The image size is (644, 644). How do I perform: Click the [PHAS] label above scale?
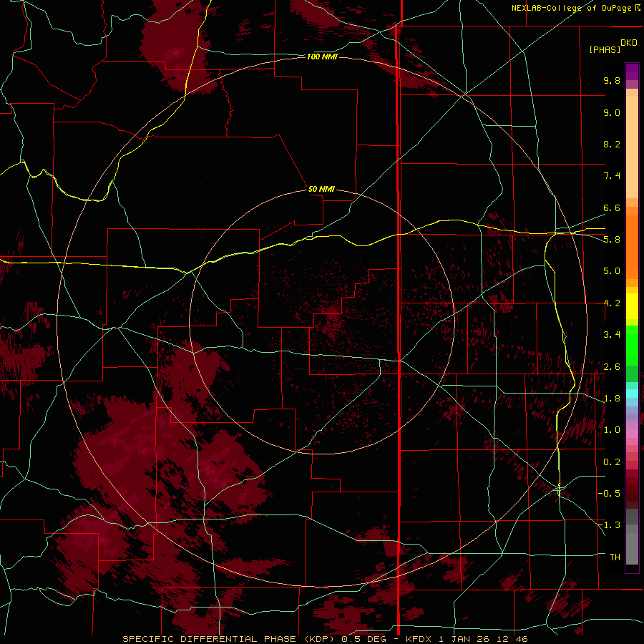click(x=605, y=49)
